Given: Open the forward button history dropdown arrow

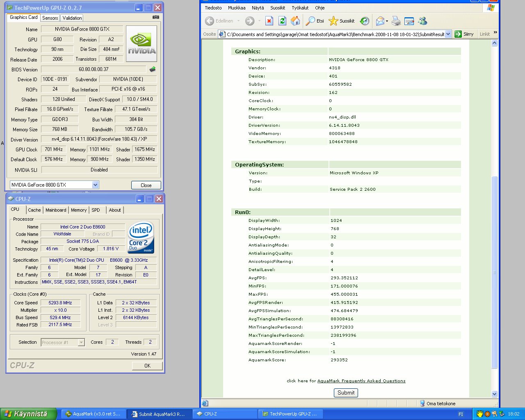Looking at the screenshot, I should (x=259, y=21).
